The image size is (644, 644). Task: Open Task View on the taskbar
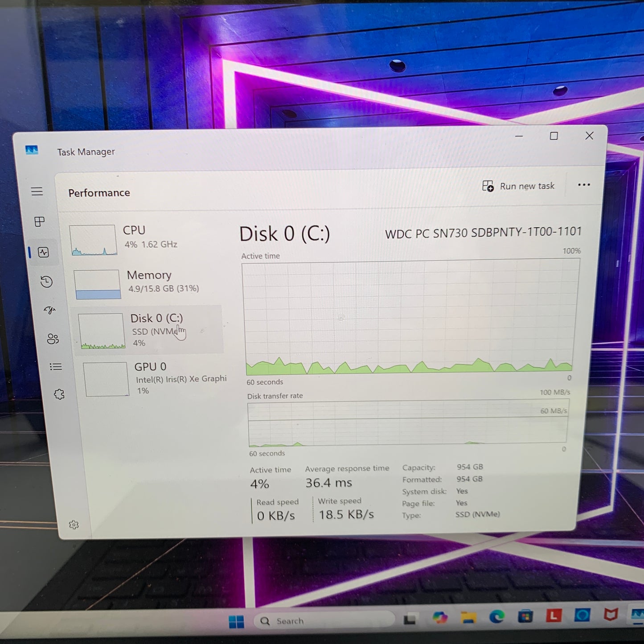click(410, 619)
